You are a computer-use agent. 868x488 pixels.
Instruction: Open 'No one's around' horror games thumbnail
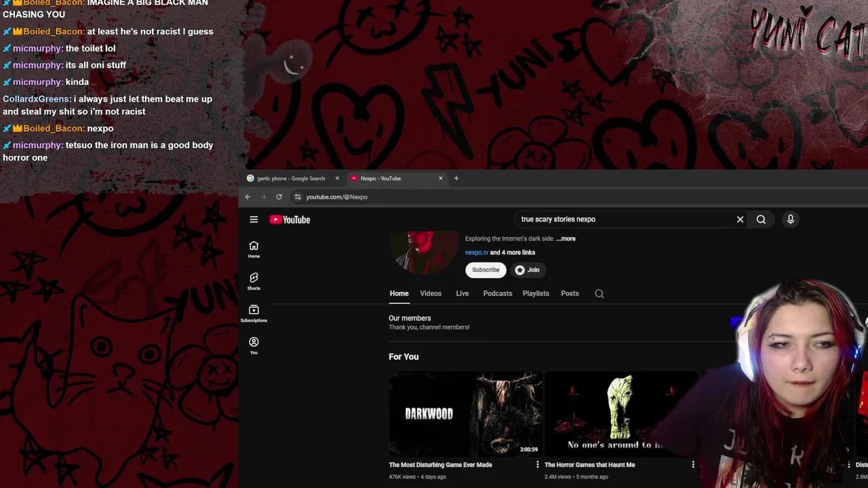(621, 413)
